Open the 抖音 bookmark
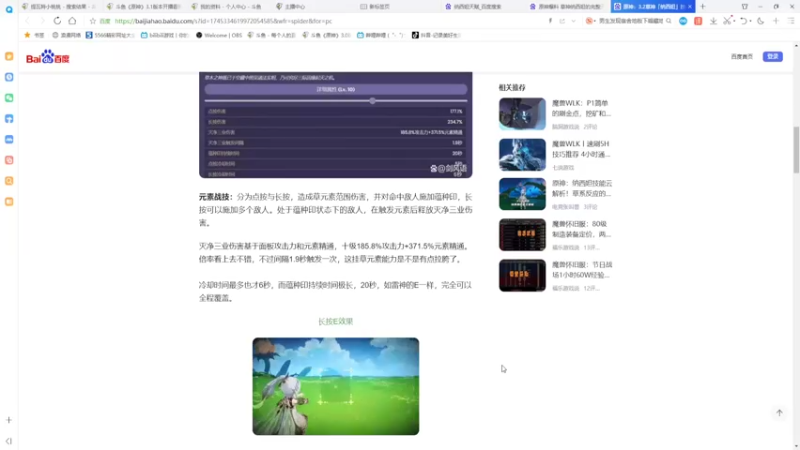The height and width of the screenshot is (450, 800). (x=436, y=35)
